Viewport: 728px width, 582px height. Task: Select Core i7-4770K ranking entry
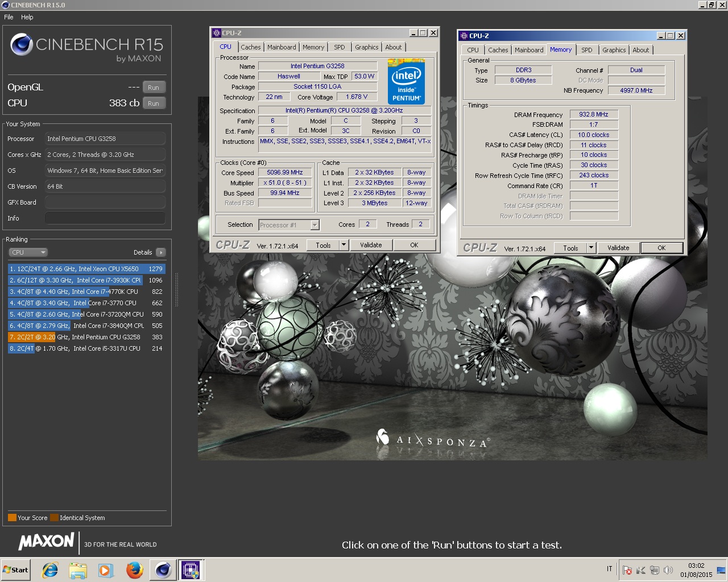tap(86, 292)
